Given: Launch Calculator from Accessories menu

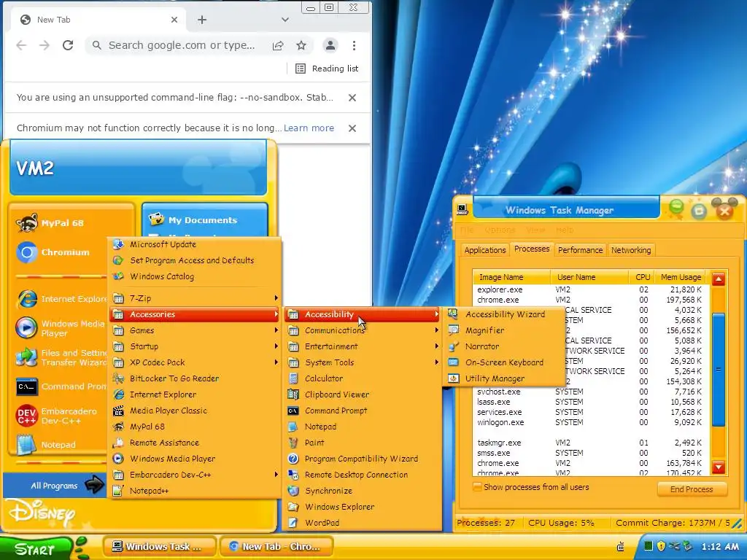Looking at the screenshot, I should [363, 378].
